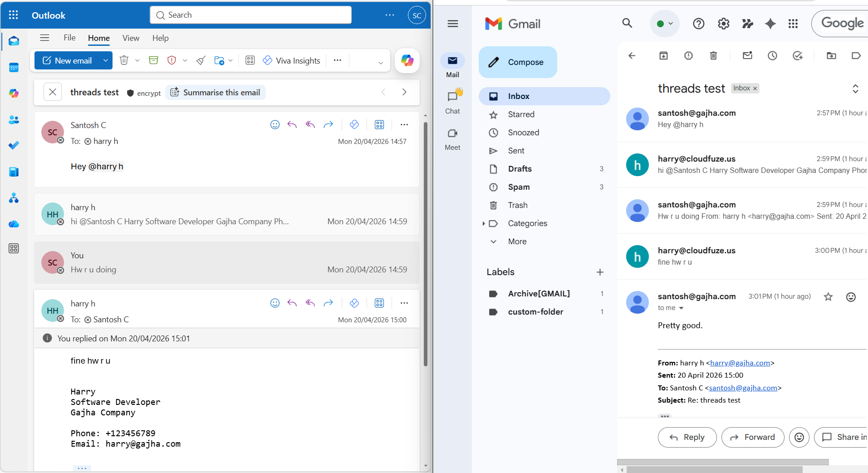Open the Help tab in Outlook
The image size is (868, 473).
(x=160, y=38)
